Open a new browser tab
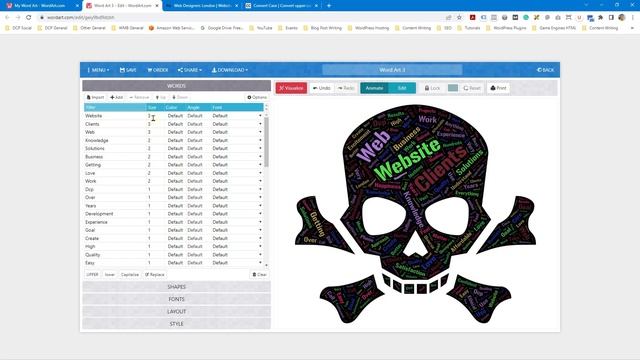The width and height of the screenshot is (640, 360). coord(329,6)
